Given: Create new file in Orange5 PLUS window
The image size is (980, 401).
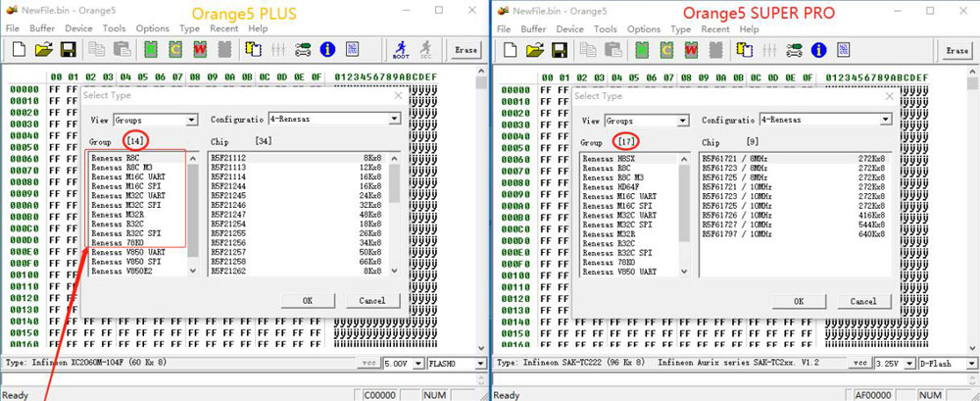Looking at the screenshot, I should (20, 49).
